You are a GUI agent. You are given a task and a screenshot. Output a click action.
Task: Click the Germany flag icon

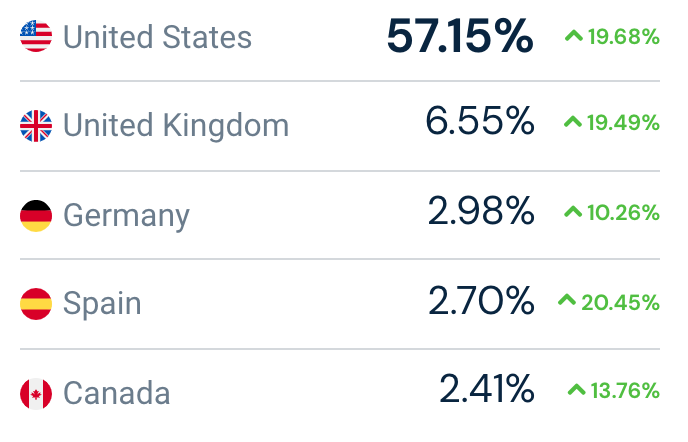pos(36,216)
